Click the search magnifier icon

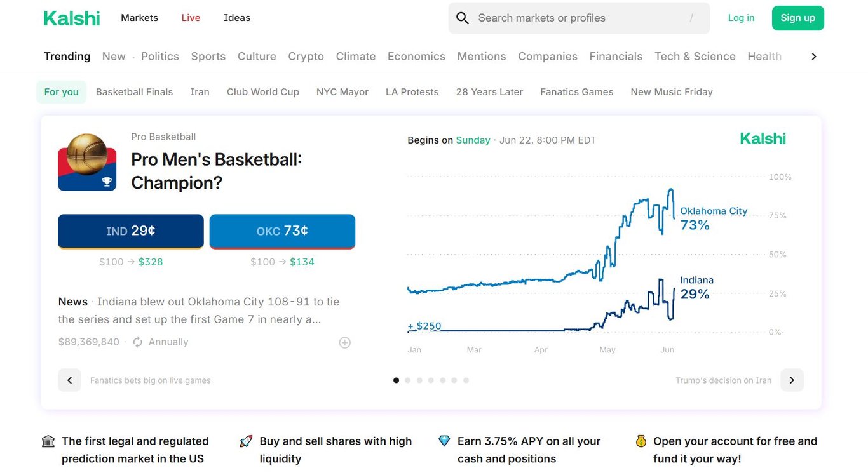pos(462,18)
